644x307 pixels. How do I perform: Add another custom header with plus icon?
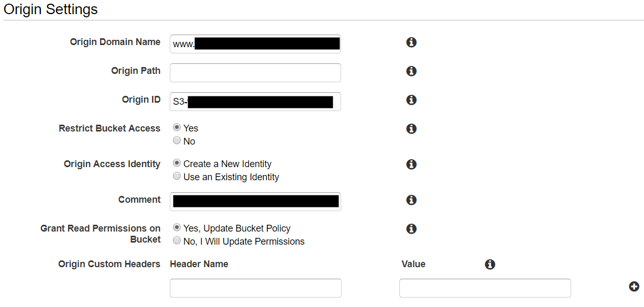pyautogui.click(x=634, y=287)
